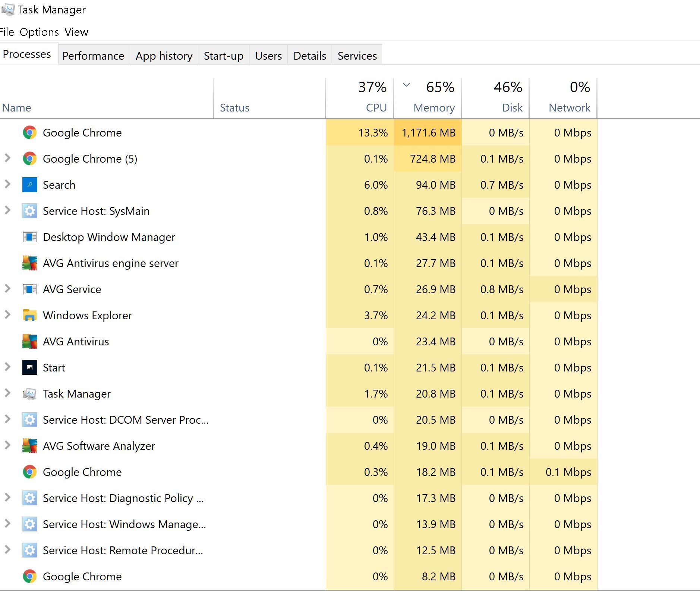This screenshot has width=700, height=596.
Task: Click the Desktop Window Manager icon
Action: click(29, 237)
